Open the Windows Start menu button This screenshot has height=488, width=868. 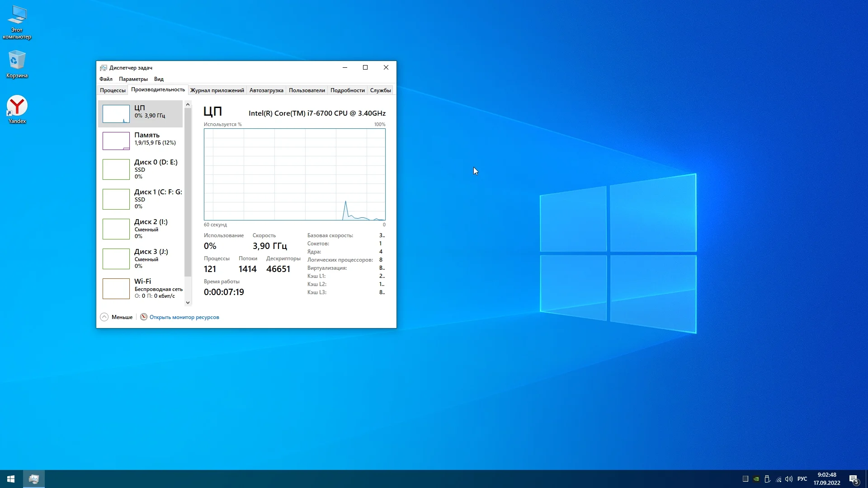pyautogui.click(x=11, y=479)
